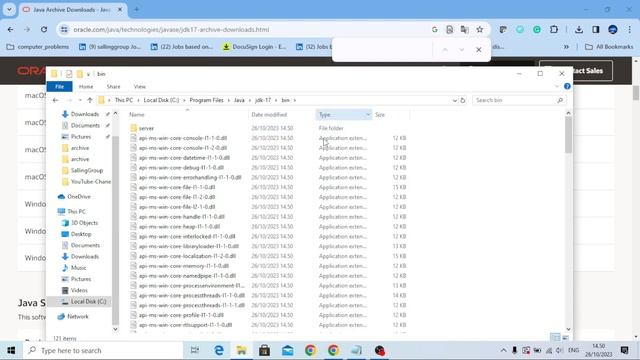This screenshot has width=640, height=360.
Task: Open notification center icon
Action: click(624, 350)
